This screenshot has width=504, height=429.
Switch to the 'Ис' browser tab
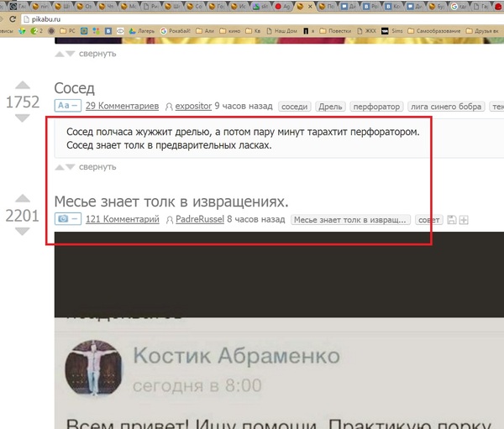(239, 6)
